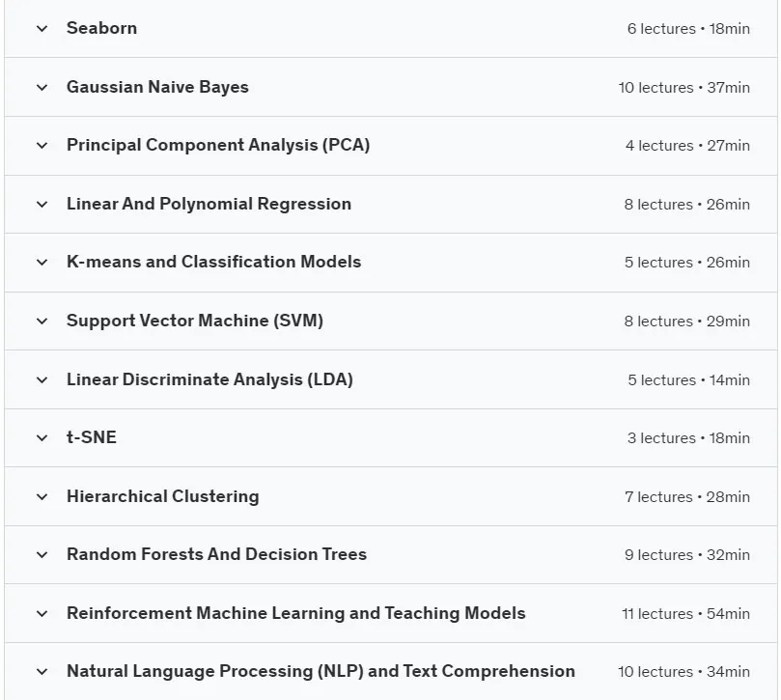Click the '11 lectures • 54min' label
Screen dimensions: 781x700
[685, 614]
